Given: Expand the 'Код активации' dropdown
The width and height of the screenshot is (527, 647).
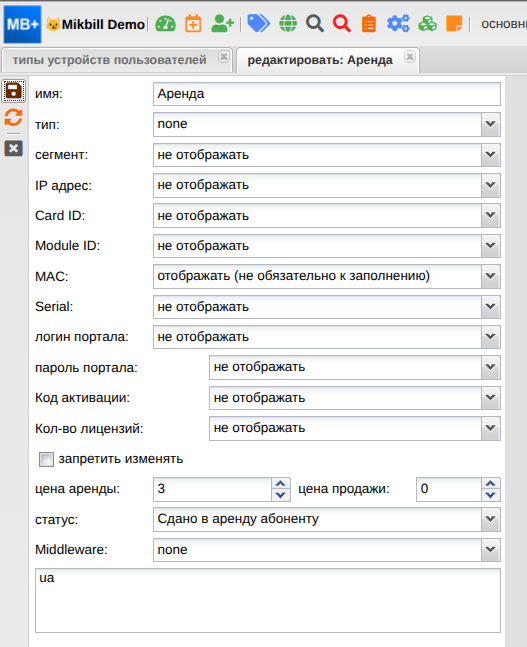Looking at the screenshot, I should click(x=490, y=398).
